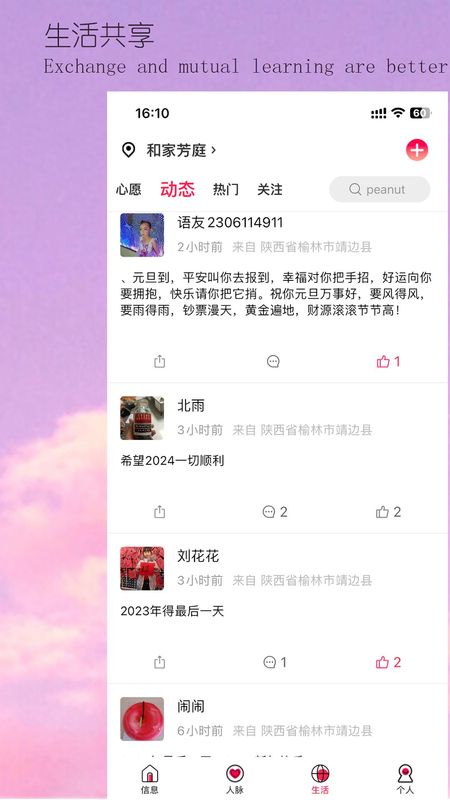Open 闹闹's red apple avatar

[142, 719]
